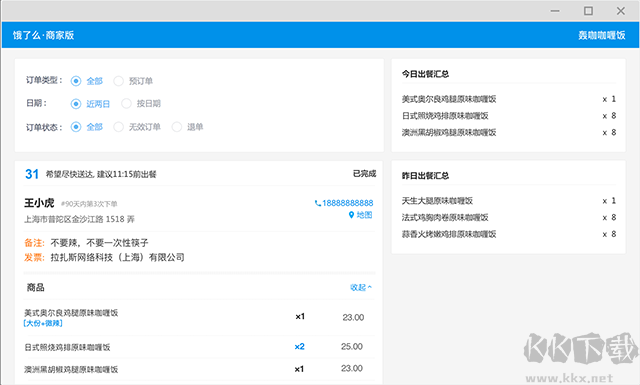The width and height of the screenshot is (640, 385).
Task: Click the 大份+微辣 spec tag
Action: [43, 323]
